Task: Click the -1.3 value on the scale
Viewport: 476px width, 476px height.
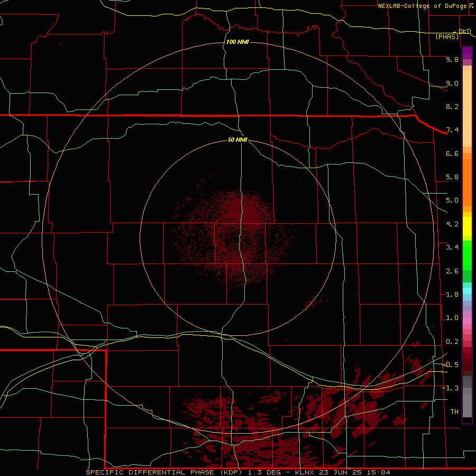Action: pos(450,388)
